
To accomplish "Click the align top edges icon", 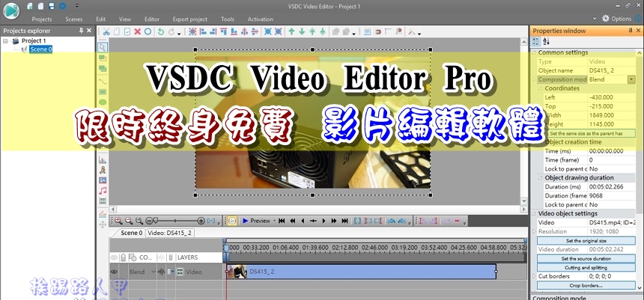I will tap(223, 31).
